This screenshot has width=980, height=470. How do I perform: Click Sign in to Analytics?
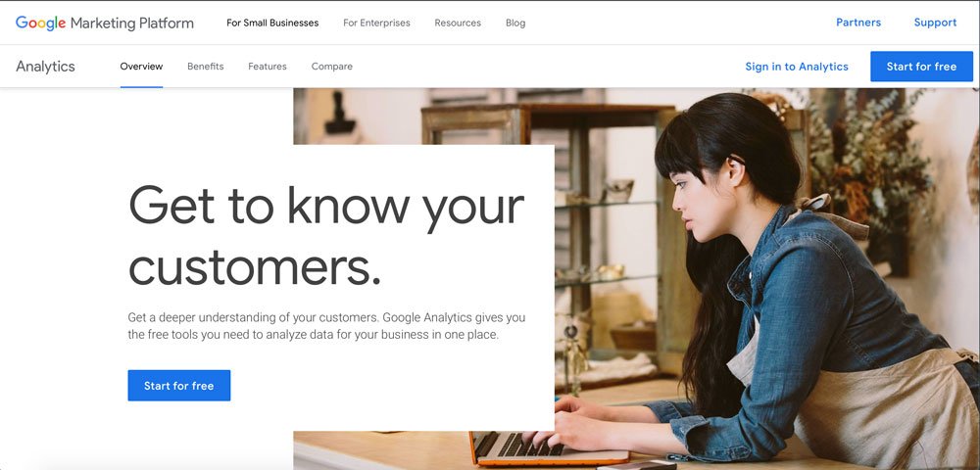coord(797,67)
